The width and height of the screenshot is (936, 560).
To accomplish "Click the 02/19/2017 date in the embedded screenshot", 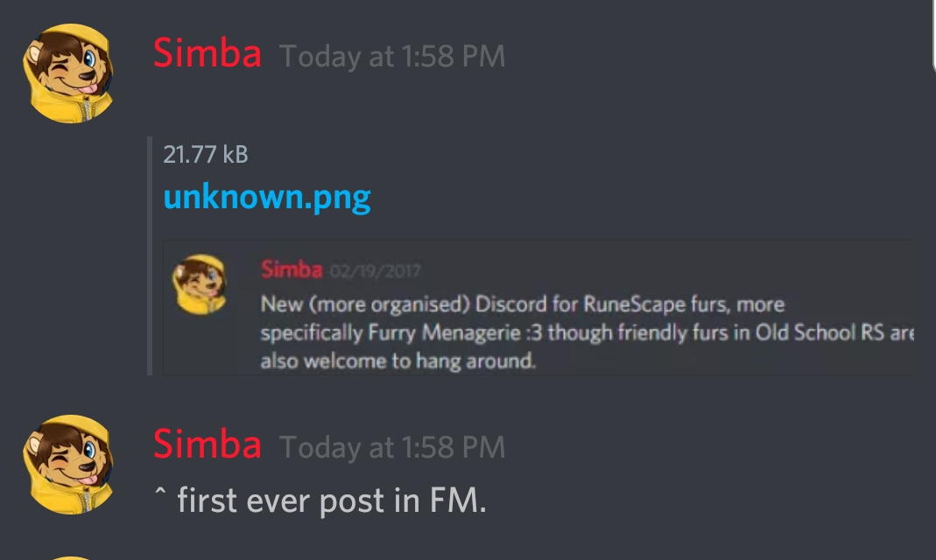I will (x=375, y=271).
